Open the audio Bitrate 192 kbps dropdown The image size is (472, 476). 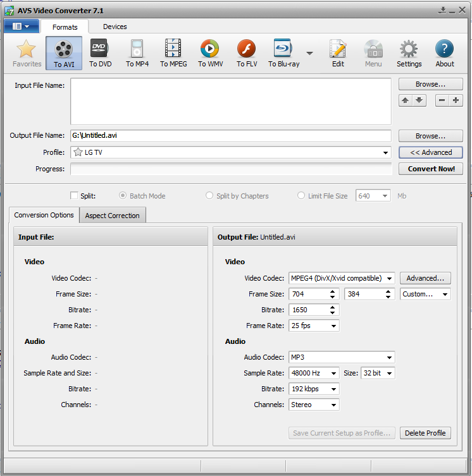(x=333, y=389)
